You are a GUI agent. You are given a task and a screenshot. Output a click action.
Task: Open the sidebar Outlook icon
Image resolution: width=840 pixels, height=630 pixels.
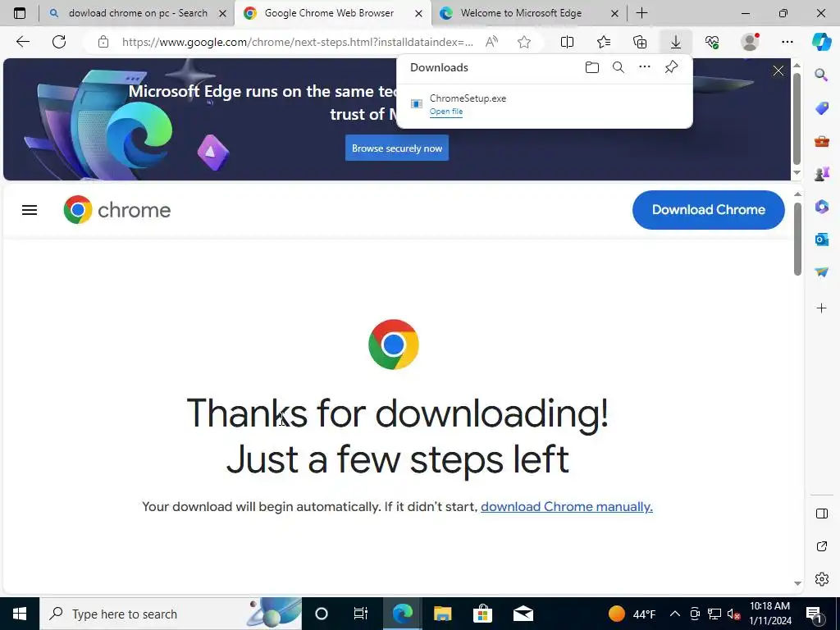point(821,240)
